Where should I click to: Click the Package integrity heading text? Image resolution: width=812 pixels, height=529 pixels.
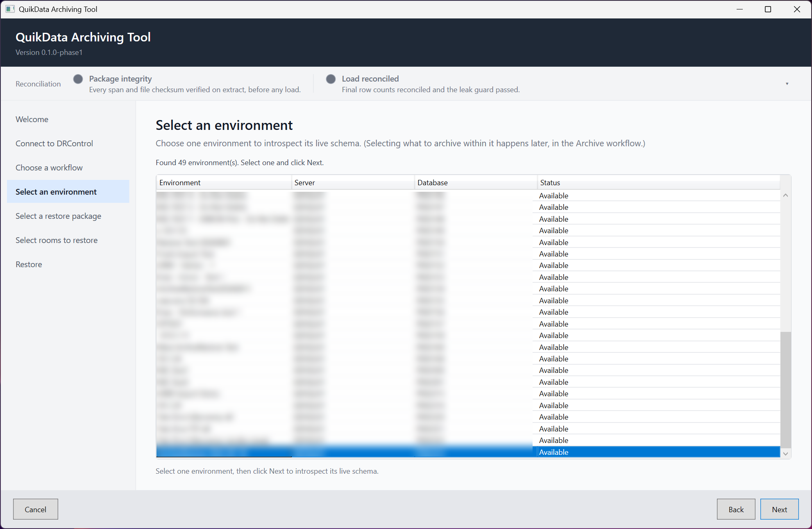click(x=120, y=79)
